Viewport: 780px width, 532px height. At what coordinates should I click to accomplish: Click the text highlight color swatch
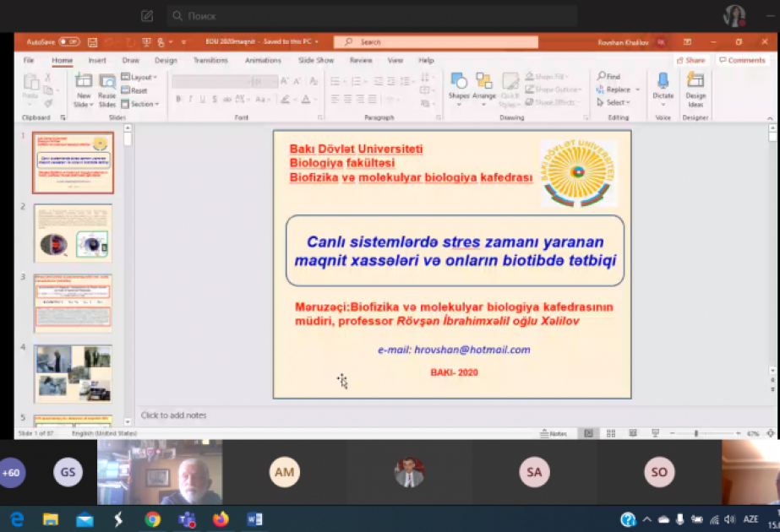(x=285, y=99)
